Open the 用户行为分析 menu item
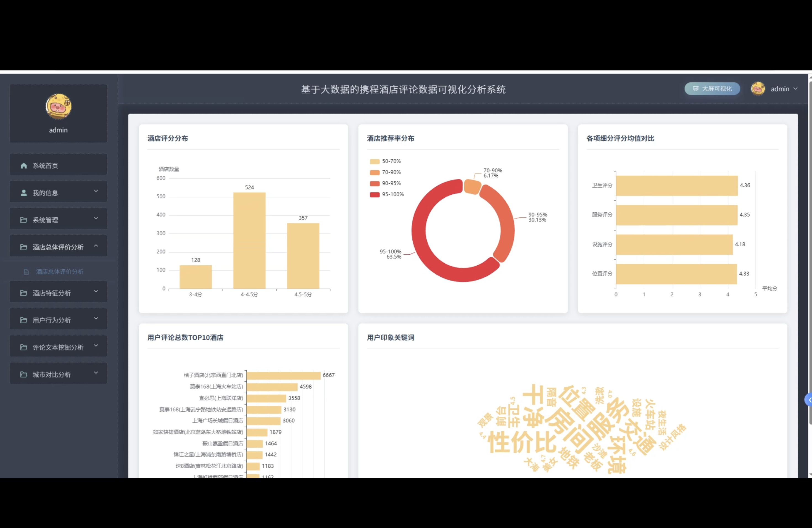812x528 pixels. (x=58, y=319)
